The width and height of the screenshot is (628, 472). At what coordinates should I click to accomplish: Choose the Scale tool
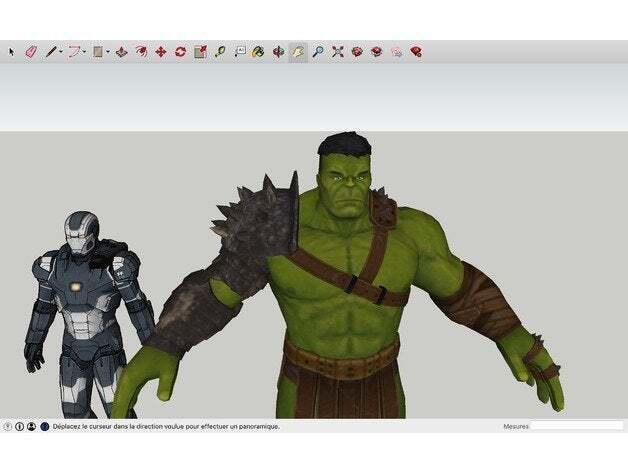[200, 52]
